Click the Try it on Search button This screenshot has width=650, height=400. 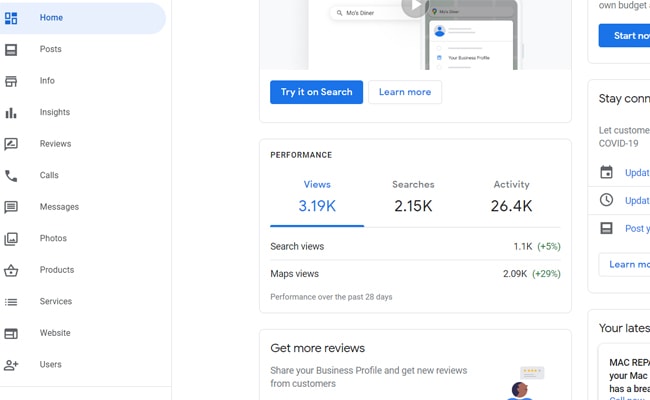(x=316, y=92)
